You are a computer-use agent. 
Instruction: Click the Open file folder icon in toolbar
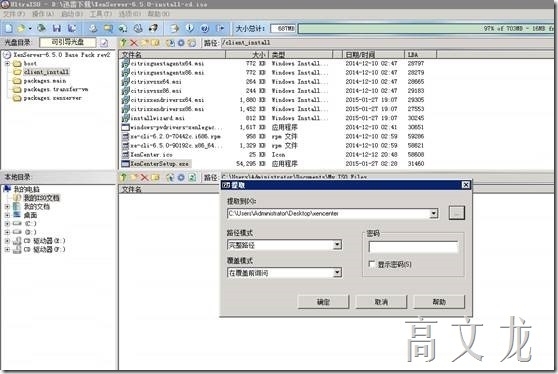pyautogui.click(x=22, y=28)
